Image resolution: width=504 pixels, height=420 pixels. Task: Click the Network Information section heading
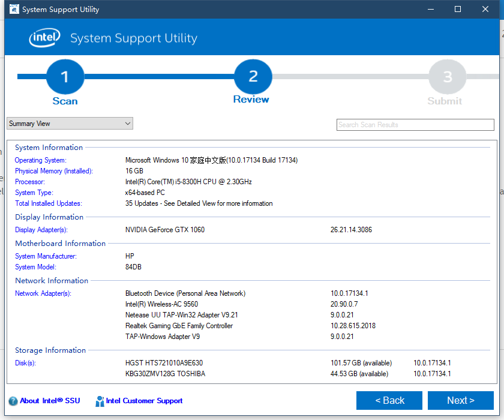point(52,281)
